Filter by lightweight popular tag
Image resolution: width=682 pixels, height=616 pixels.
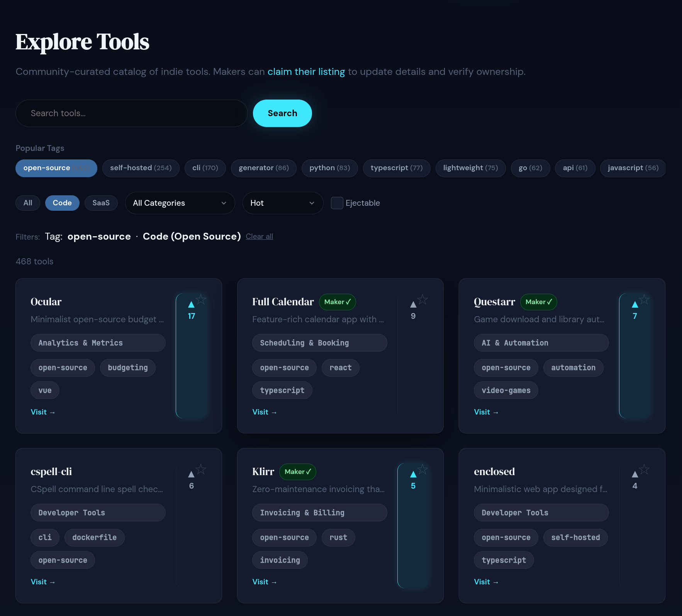pyautogui.click(x=471, y=168)
